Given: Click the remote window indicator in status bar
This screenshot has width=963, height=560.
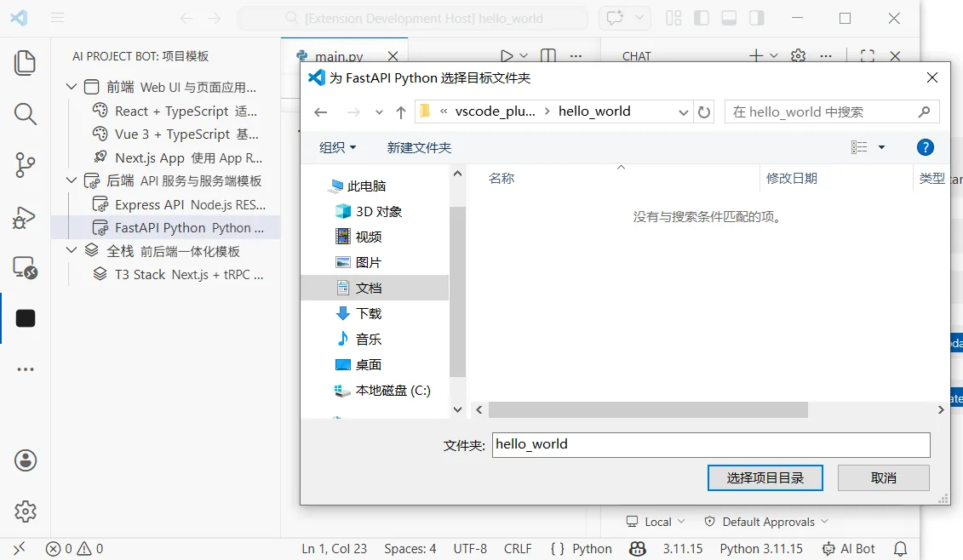Looking at the screenshot, I should (x=19, y=548).
